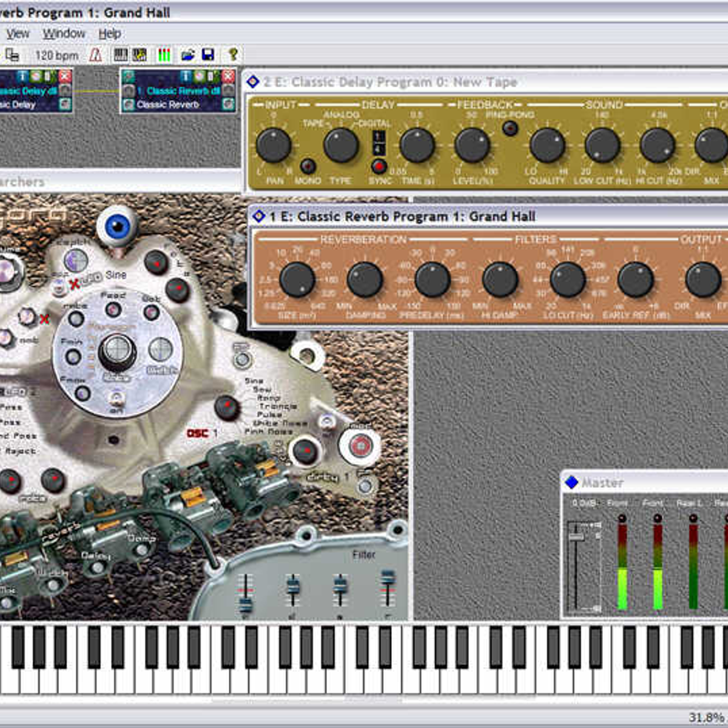Open Help via the question mark toolbar icon

pyautogui.click(x=234, y=55)
